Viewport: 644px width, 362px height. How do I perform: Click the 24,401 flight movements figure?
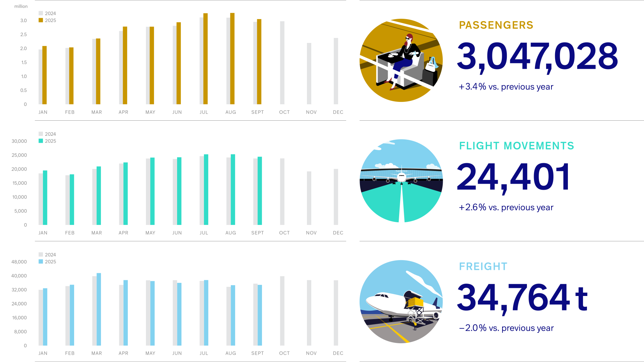(513, 177)
